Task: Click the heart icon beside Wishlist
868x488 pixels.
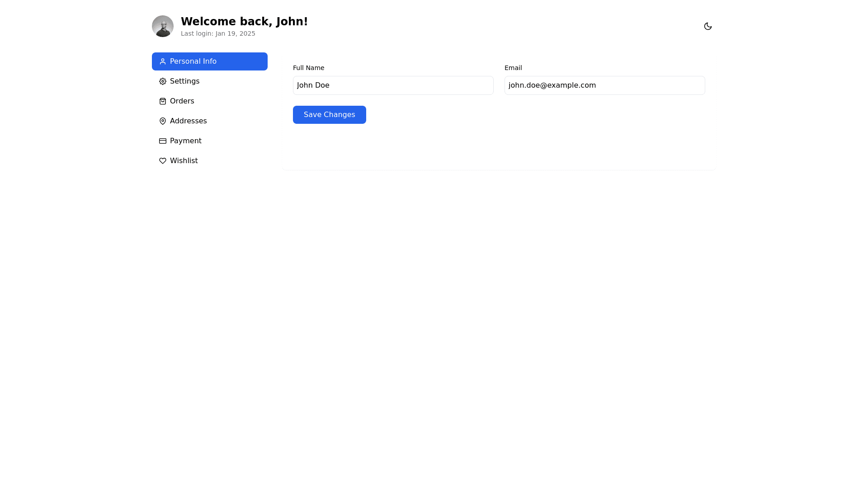Action: (163, 161)
